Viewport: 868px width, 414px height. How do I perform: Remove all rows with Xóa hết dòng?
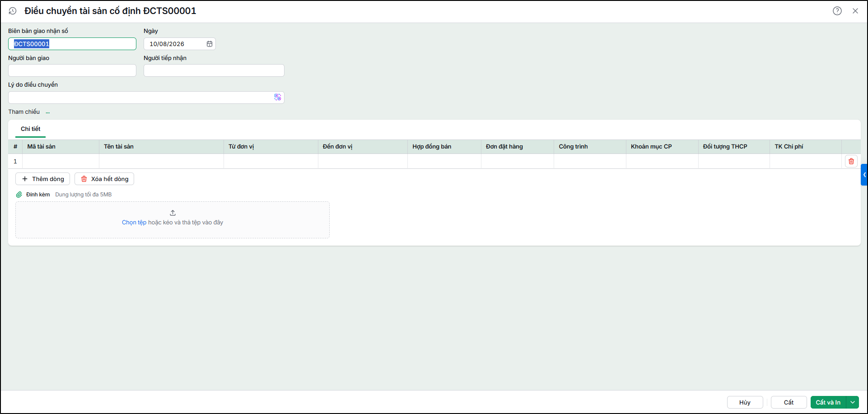tap(104, 179)
